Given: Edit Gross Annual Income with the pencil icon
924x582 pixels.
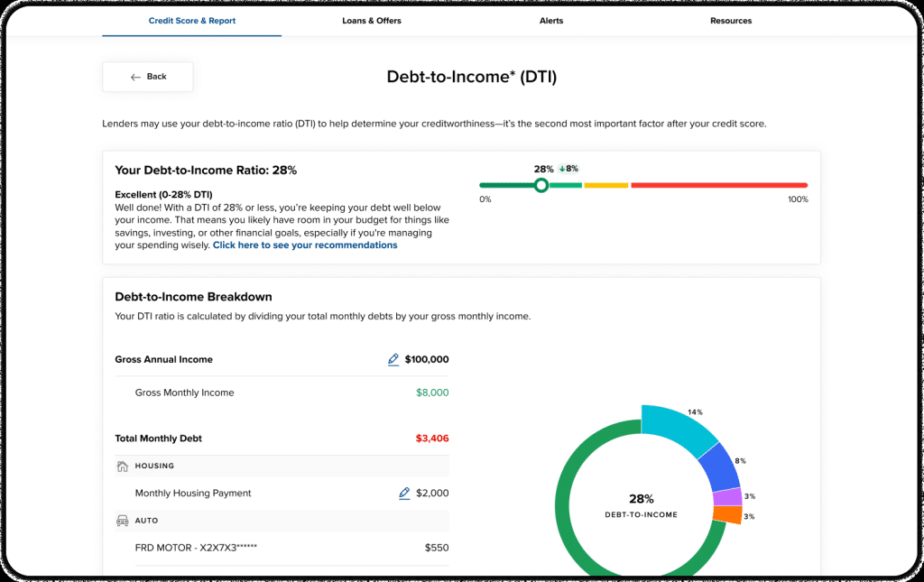Looking at the screenshot, I should 393,359.
